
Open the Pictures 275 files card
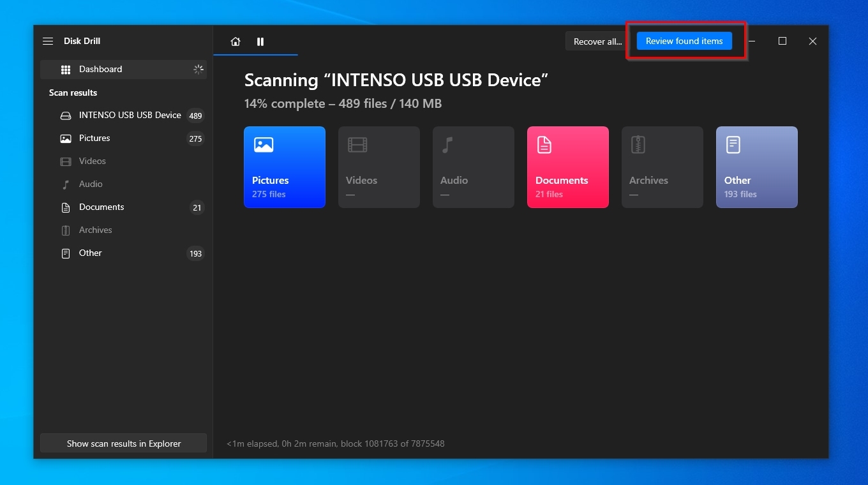(285, 167)
